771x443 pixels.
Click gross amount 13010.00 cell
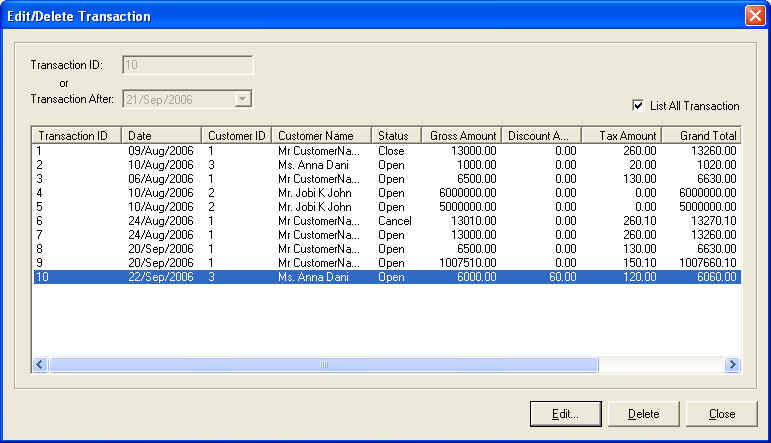tap(474, 221)
